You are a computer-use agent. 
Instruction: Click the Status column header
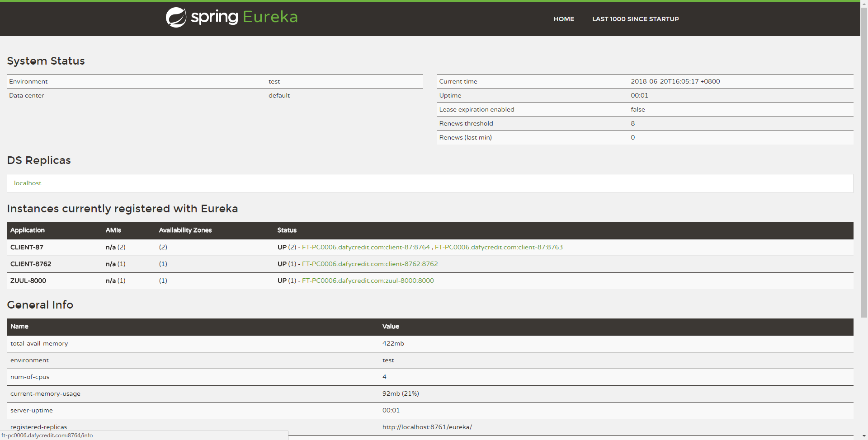pos(287,230)
